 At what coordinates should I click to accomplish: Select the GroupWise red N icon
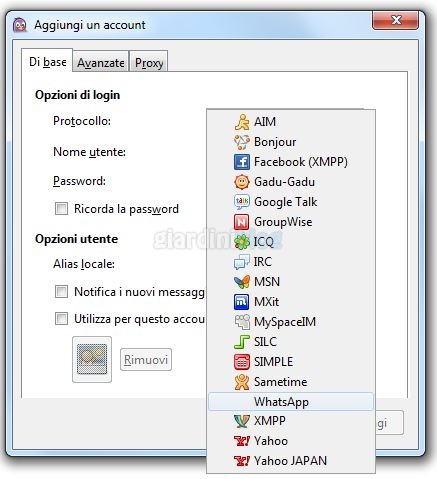[242, 222]
